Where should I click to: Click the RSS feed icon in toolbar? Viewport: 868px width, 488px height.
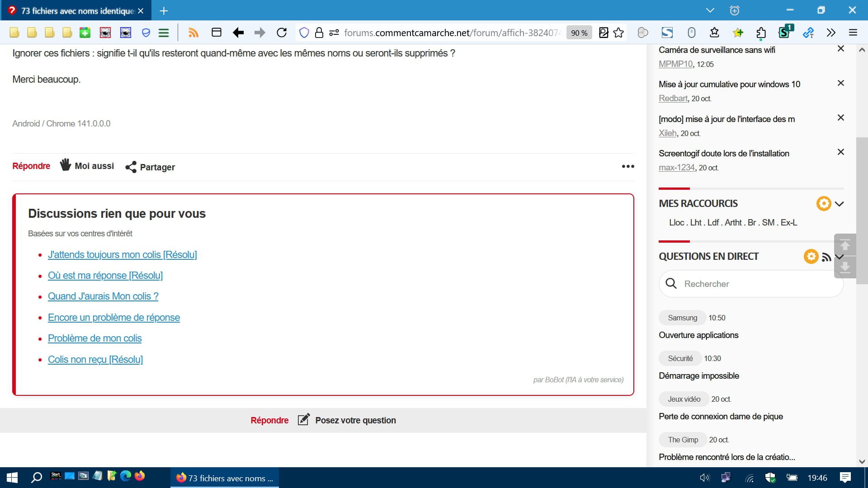click(193, 33)
